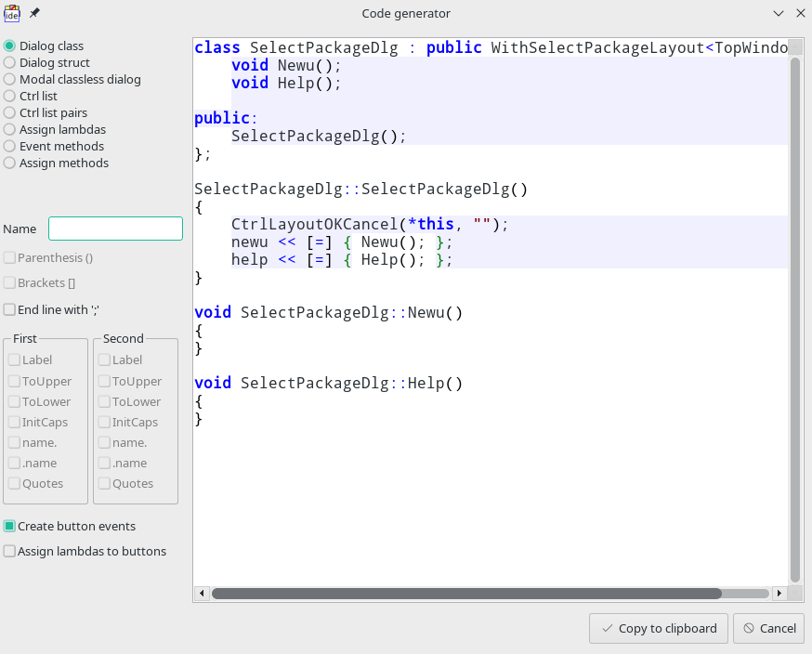Click the Cancel button
Viewport: 812px width, 654px height.
click(x=768, y=628)
